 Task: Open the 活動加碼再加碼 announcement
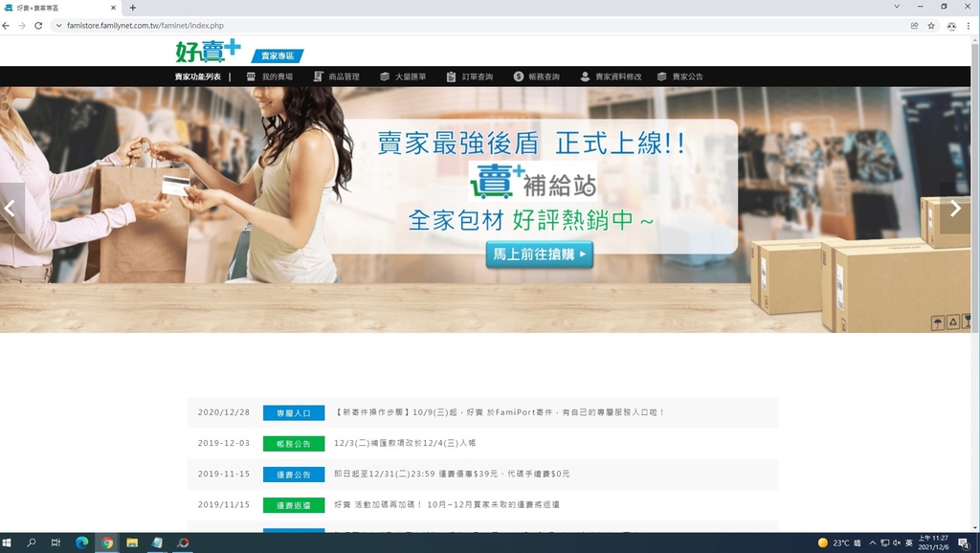point(447,504)
